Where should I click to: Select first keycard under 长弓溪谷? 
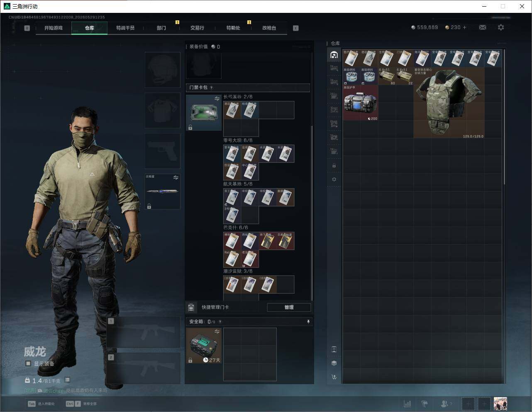point(232,110)
